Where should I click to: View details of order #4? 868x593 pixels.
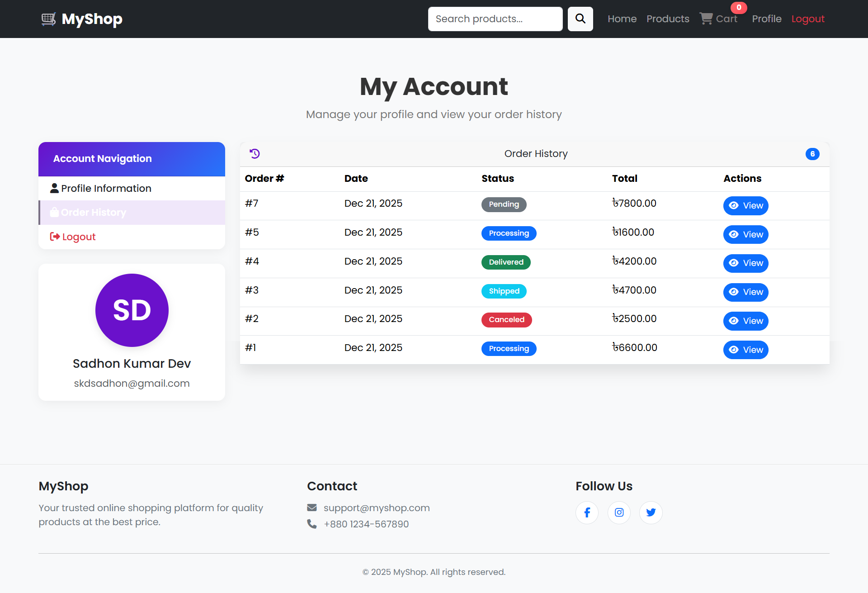(x=745, y=263)
